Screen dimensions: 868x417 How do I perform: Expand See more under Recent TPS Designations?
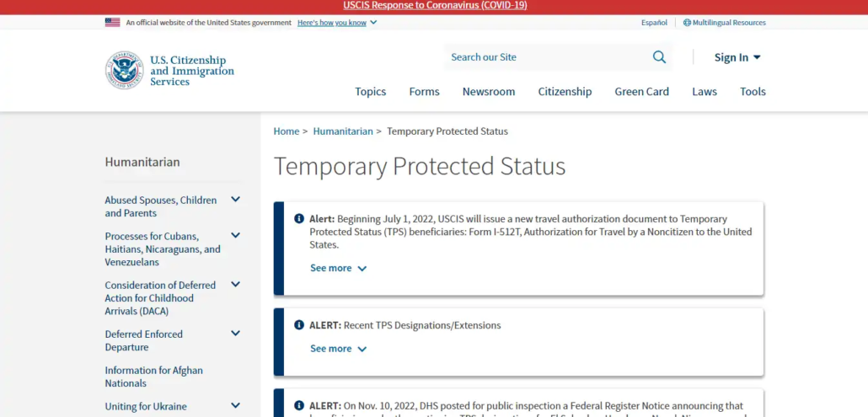[338, 349]
